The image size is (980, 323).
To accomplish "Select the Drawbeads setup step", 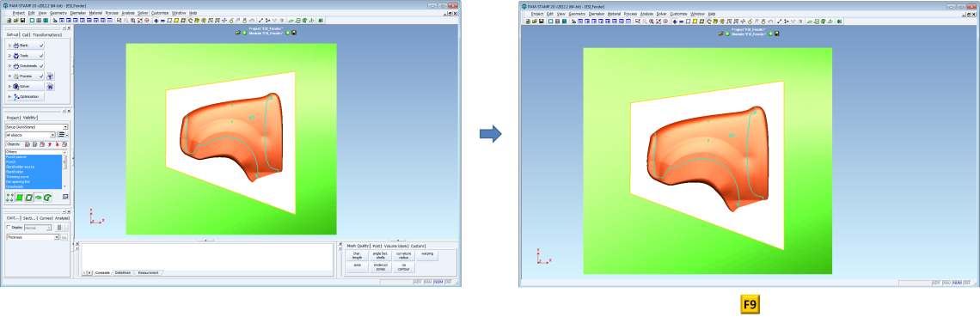I will coord(25,65).
